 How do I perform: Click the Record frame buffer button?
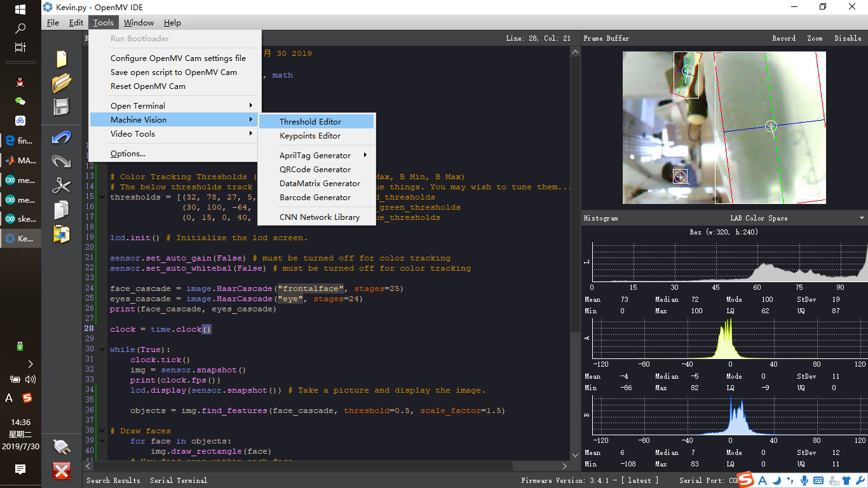pyautogui.click(x=783, y=38)
